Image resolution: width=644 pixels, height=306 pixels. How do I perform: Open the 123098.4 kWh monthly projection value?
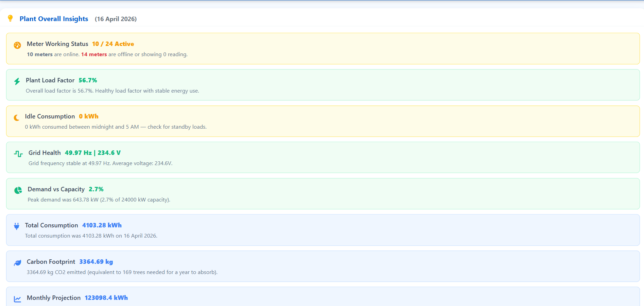[x=106, y=298]
